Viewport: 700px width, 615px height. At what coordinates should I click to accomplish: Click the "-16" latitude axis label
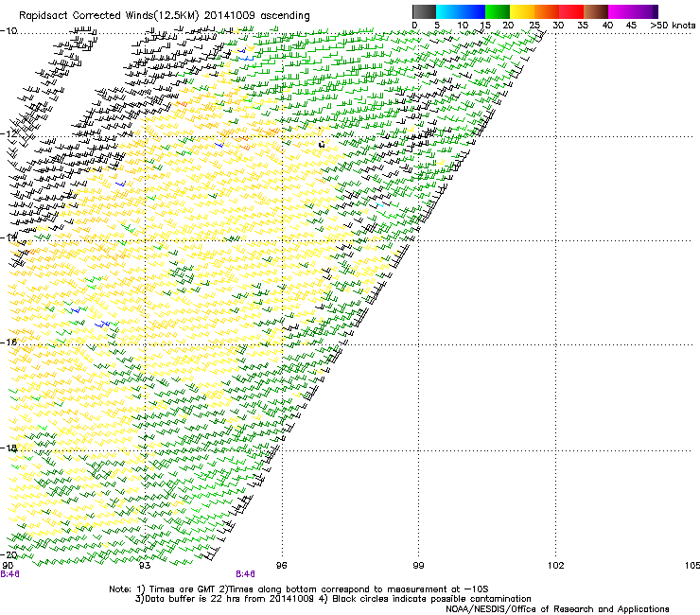tap(9, 343)
